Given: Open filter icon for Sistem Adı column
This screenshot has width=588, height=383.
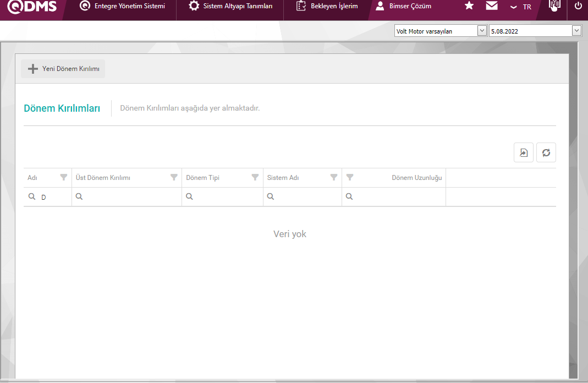Looking at the screenshot, I should tap(334, 177).
